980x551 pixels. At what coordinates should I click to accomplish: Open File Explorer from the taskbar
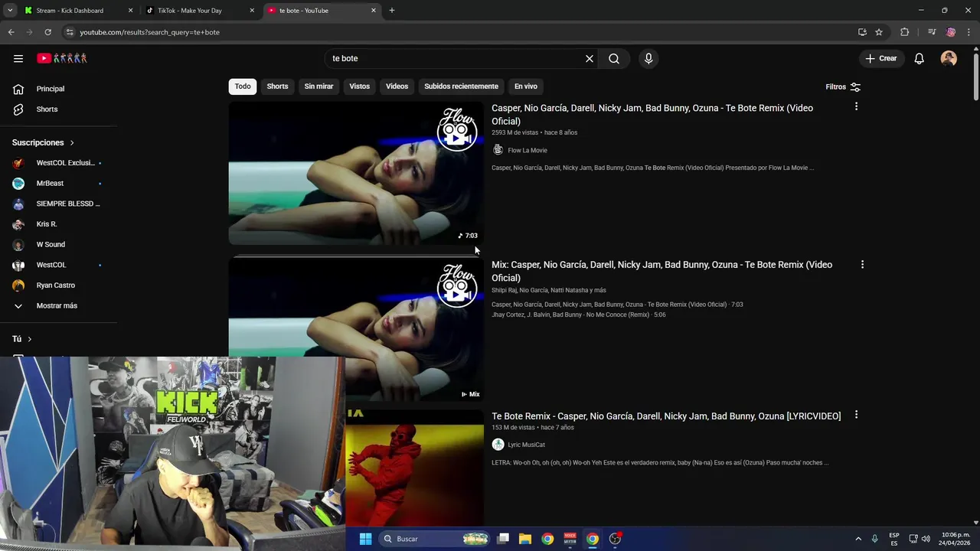(x=525, y=539)
